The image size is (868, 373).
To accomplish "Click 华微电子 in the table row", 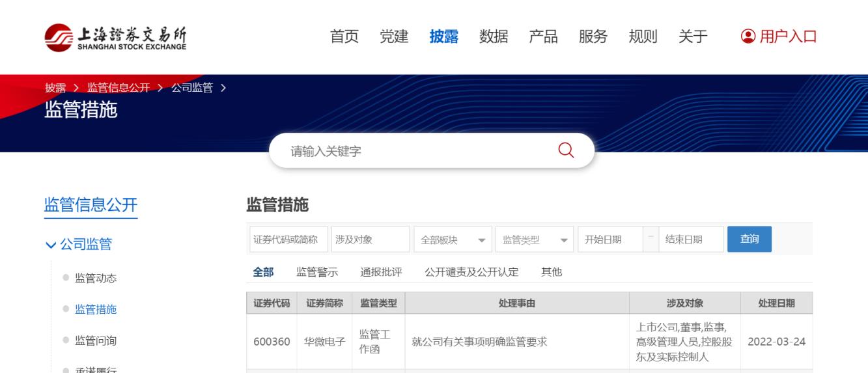I will click(324, 341).
